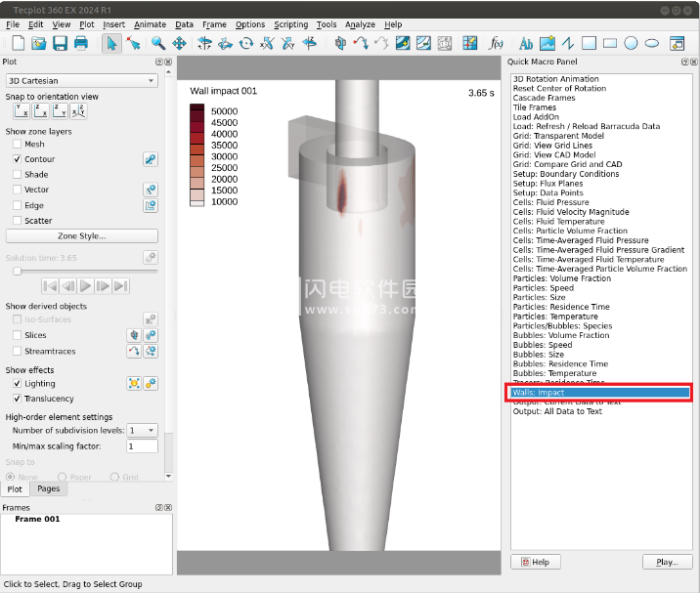Enable the Vector zone layer

pos(17,190)
